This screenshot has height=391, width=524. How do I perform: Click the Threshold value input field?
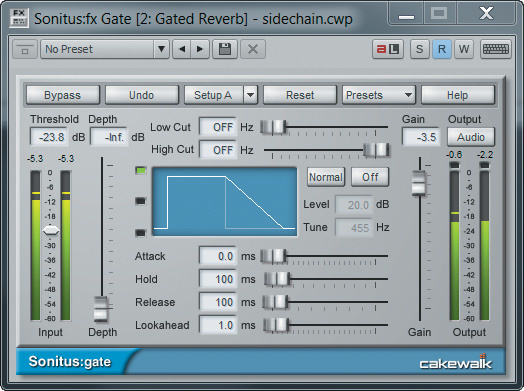tap(49, 137)
